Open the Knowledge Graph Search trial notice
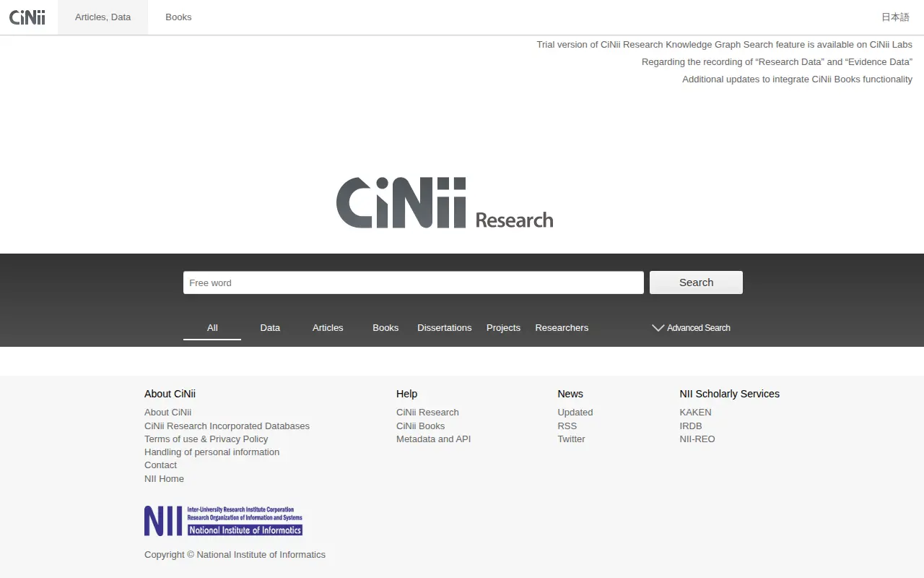Screen dimensions: 924x578 pyautogui.click(x=724, y=45)
